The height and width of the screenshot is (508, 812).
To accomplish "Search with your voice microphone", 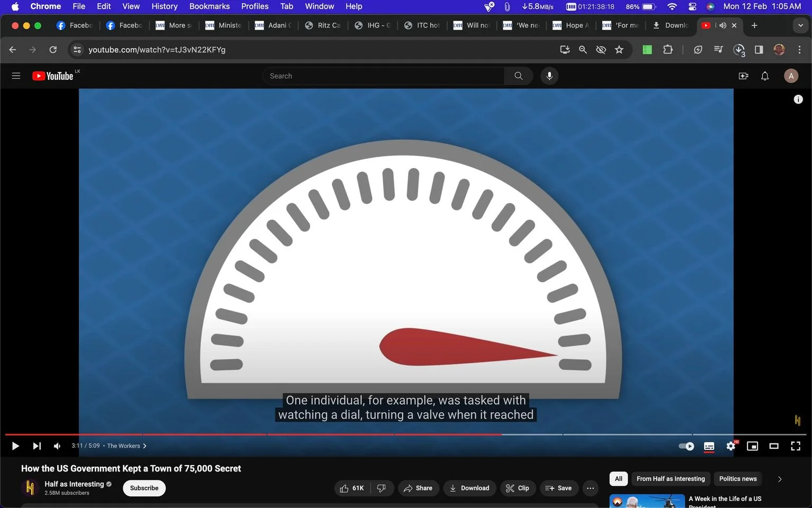I will (549, 76).
